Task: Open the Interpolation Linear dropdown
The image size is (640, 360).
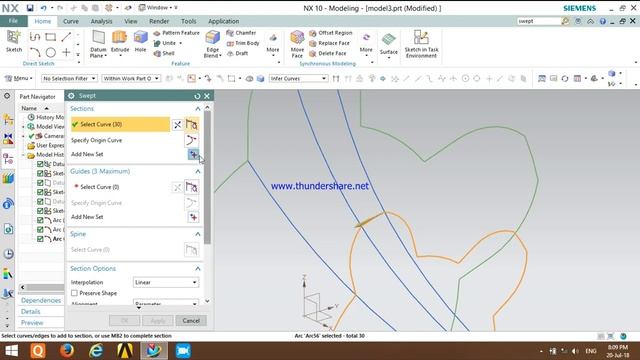Action: [x=166, y=282]
